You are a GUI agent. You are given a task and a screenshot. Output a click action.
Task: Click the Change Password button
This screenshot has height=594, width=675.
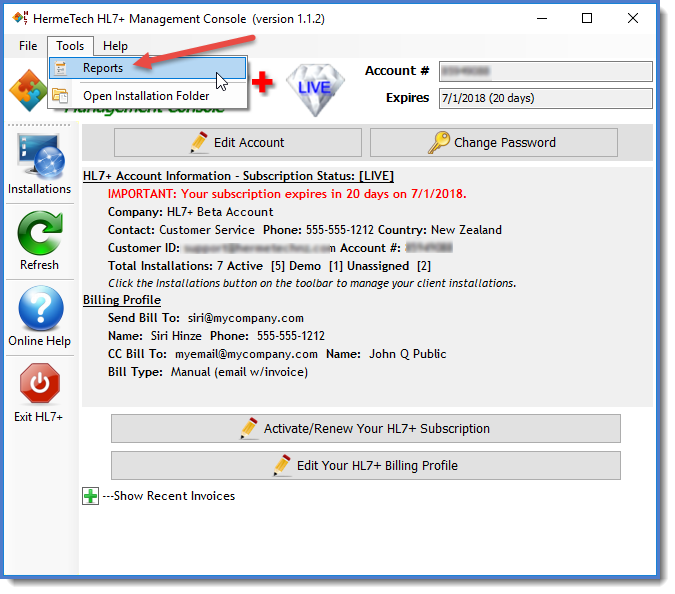[493, 142]
